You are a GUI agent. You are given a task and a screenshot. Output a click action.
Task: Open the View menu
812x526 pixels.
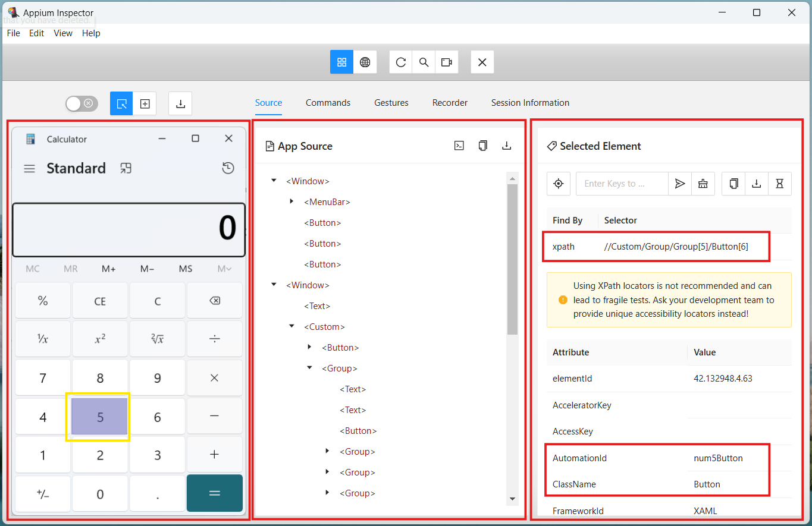click(63, 33)
